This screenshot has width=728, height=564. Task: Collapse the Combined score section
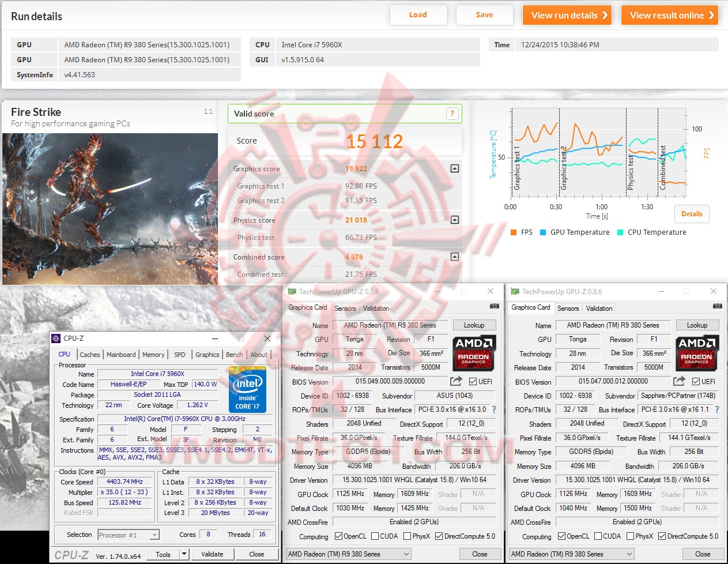pos(455,257)
